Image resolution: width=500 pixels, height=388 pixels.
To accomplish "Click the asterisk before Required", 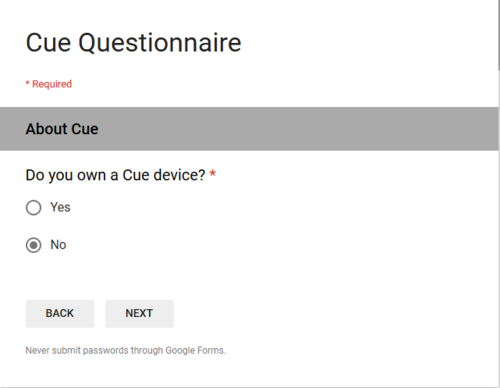I will [28, 83].
